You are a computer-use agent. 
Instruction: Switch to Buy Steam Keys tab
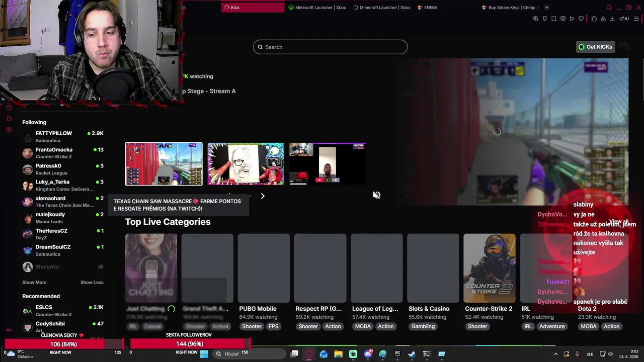tap(510, 8)
